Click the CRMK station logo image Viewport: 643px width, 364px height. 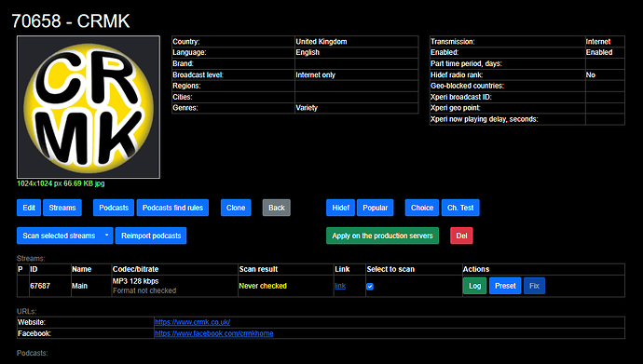(89, 107)
